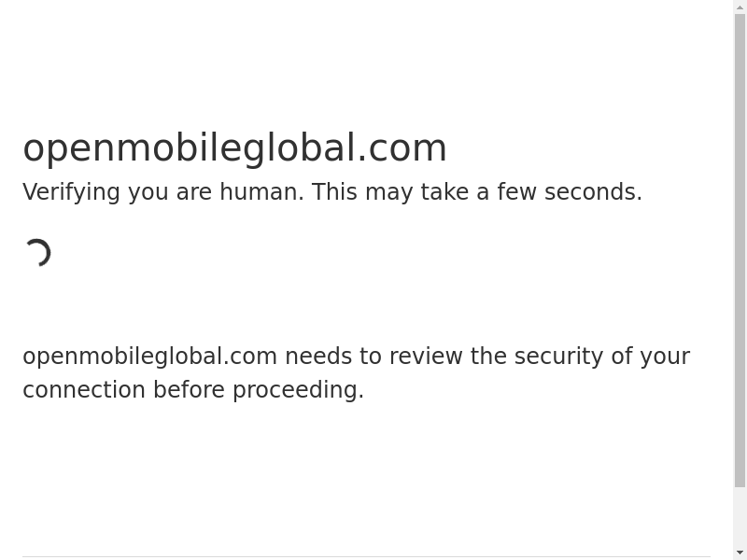Click the word "connection" in the paragraph
747x560 pixels.
[x=84, y=390]
